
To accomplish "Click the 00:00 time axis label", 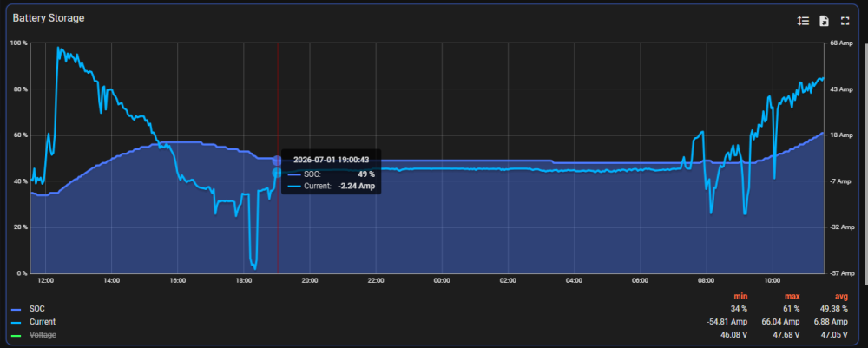I will click(442, 280).
